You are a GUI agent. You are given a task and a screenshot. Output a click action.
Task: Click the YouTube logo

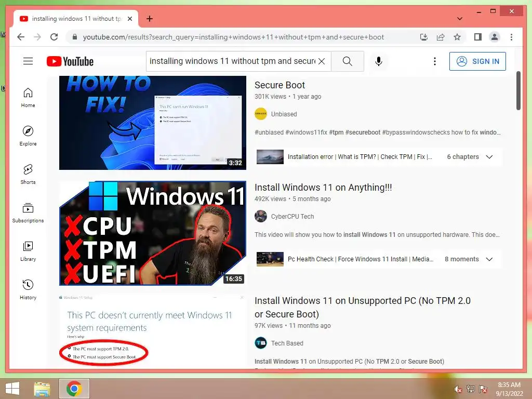coord(70,61)
